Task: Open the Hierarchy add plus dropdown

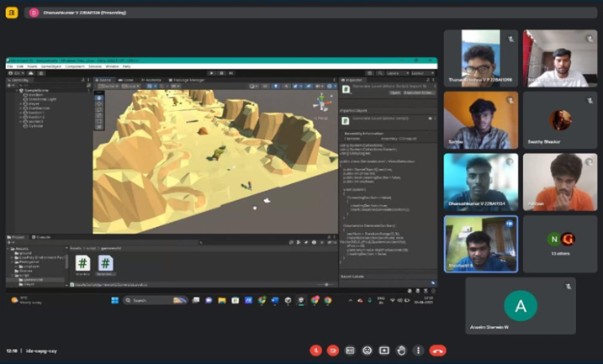Action: coord(11,86)
